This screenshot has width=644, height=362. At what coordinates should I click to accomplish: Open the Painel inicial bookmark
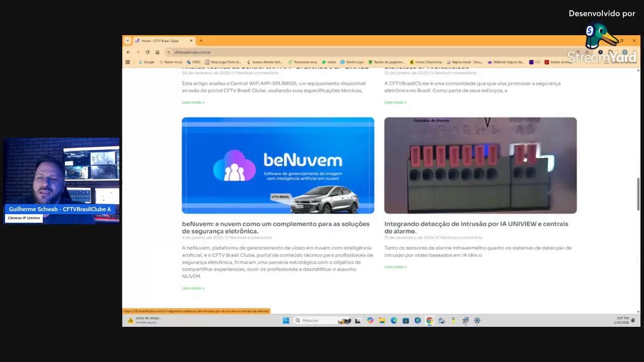(171, 62)
